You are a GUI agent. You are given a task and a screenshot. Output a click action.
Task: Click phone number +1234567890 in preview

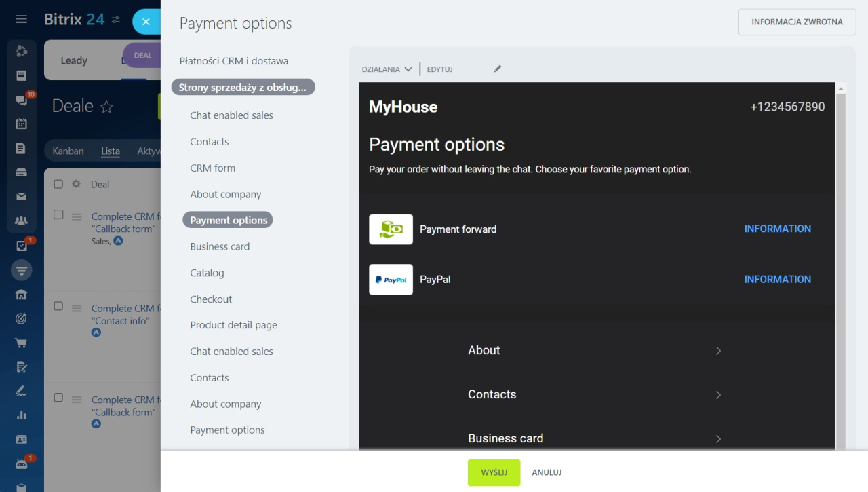[x=787, y=107]
